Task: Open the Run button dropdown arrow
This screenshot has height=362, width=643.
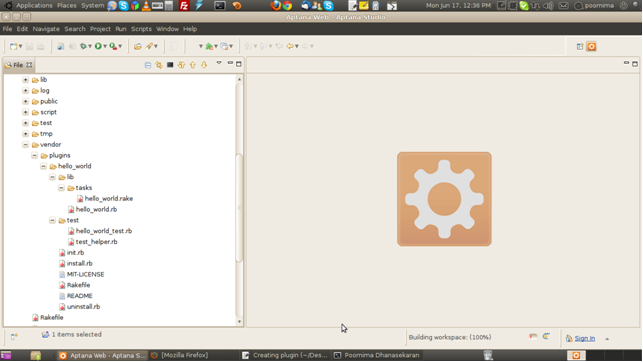Action: click(x=105, y=46)
